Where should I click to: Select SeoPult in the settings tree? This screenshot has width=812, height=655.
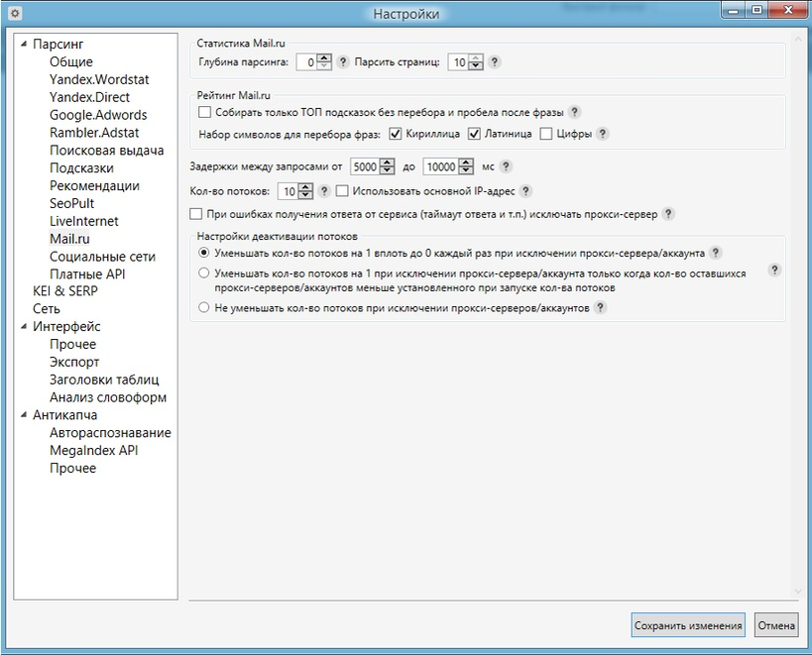point(71,203)
